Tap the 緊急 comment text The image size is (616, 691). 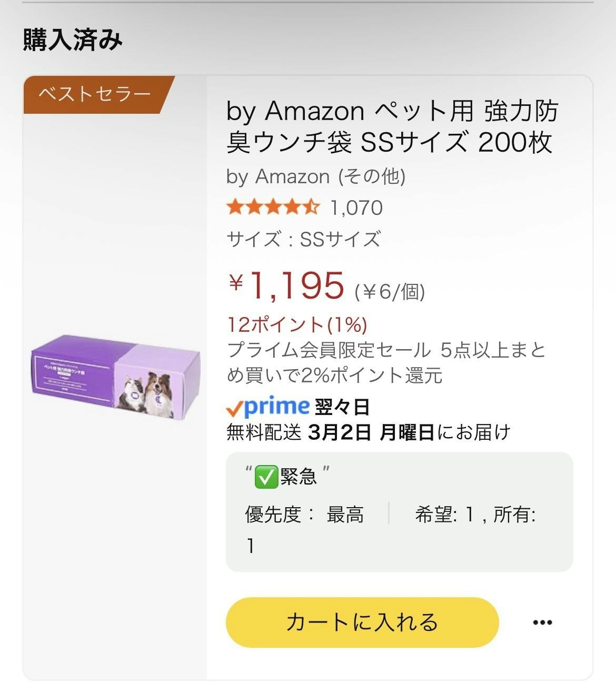coord(299,477)
